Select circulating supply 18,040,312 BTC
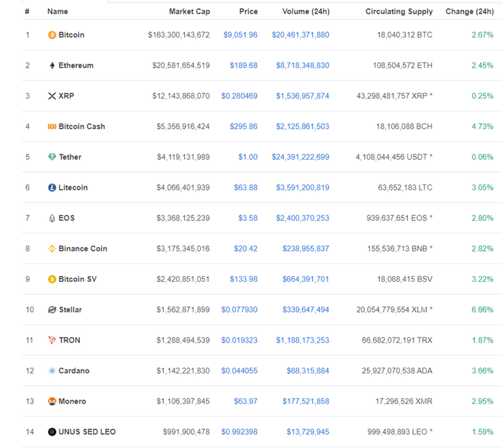Viewport: 502px width, 448px height. pos(405,35)
